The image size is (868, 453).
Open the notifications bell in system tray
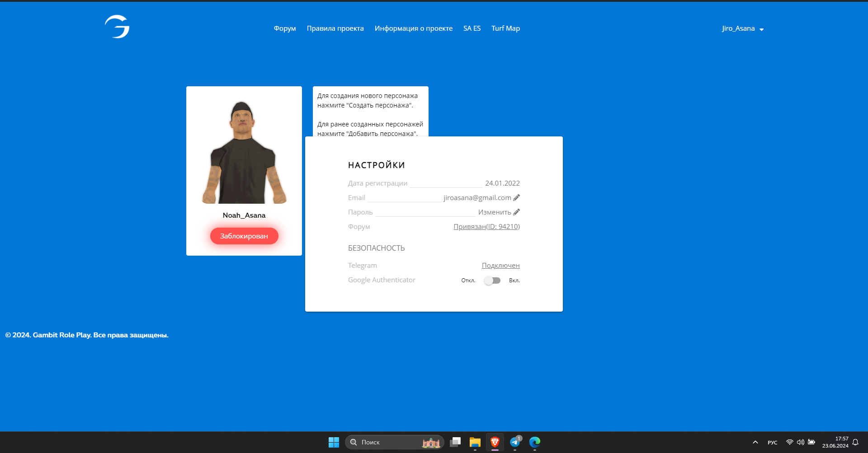tap(855, 442)
